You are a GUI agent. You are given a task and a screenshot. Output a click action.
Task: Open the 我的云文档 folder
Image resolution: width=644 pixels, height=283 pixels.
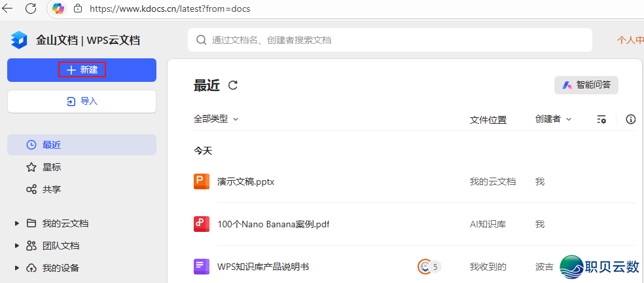pyautogui.click(x=65, y=224)
